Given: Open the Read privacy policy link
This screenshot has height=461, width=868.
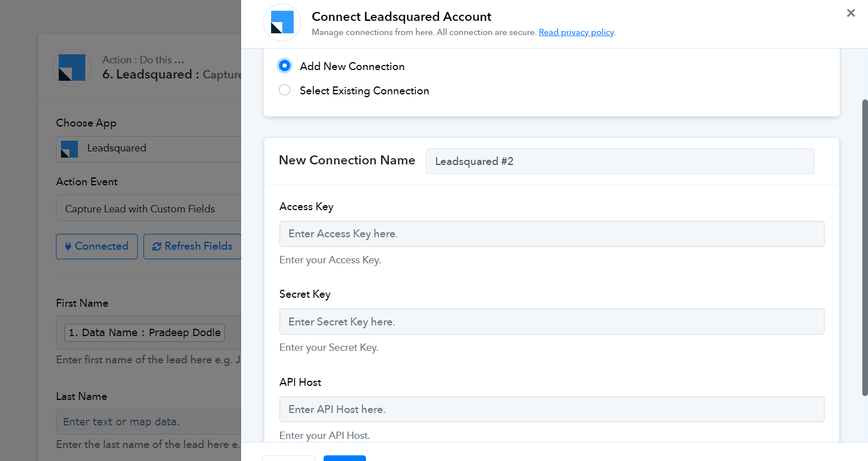Looking at the screenshot, I should (576, 32).
